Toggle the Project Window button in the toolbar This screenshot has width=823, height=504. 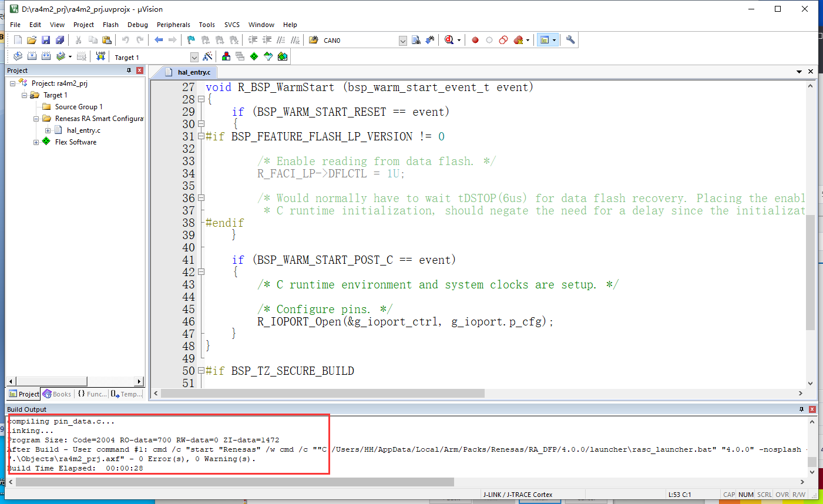(545, 40)
